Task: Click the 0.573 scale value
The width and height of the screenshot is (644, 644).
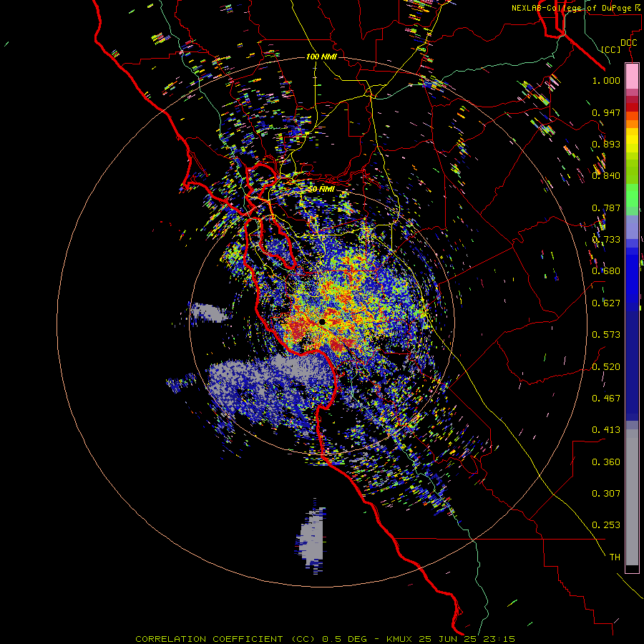Action: pos(606,335)
